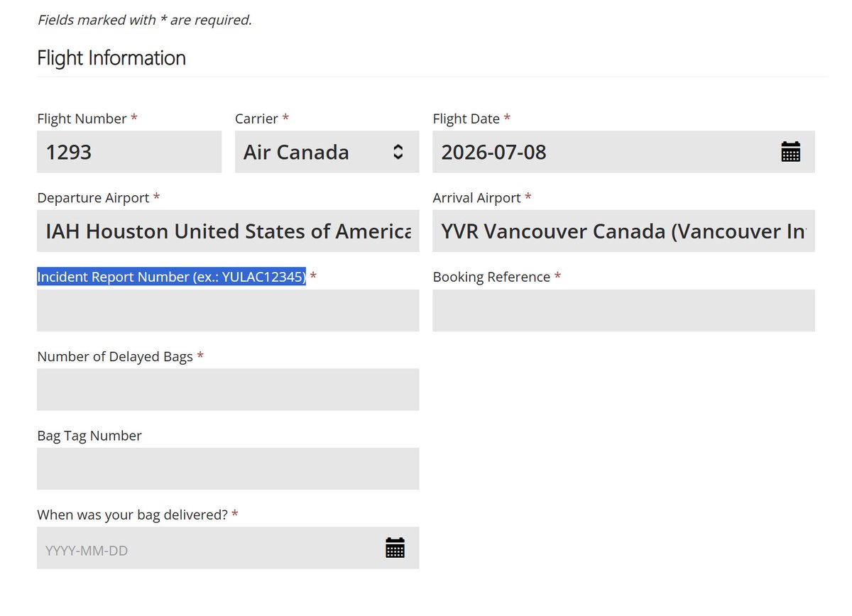
Task: Click the Number of Delayed Bags label
Action: tap(115, 356)
